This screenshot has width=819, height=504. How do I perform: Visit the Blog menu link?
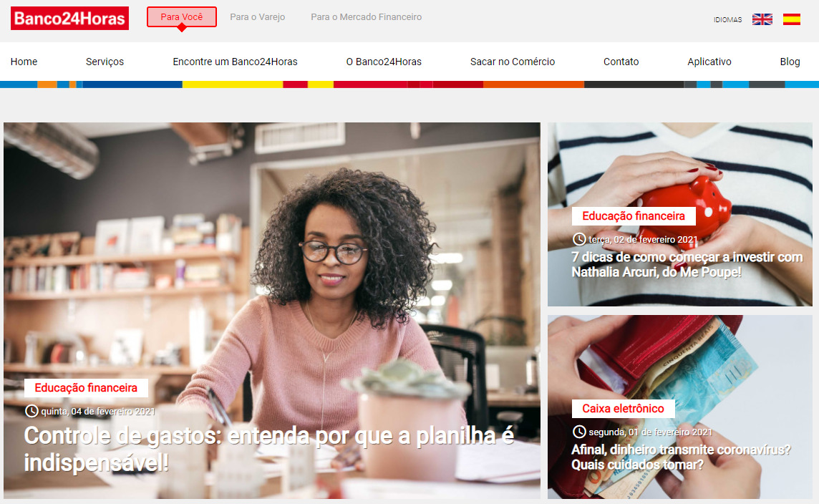coord(790,62)
